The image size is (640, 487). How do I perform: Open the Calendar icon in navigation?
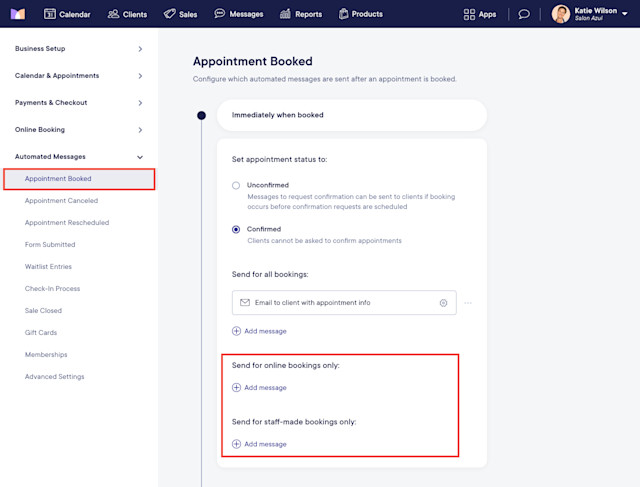pos(49,14)
